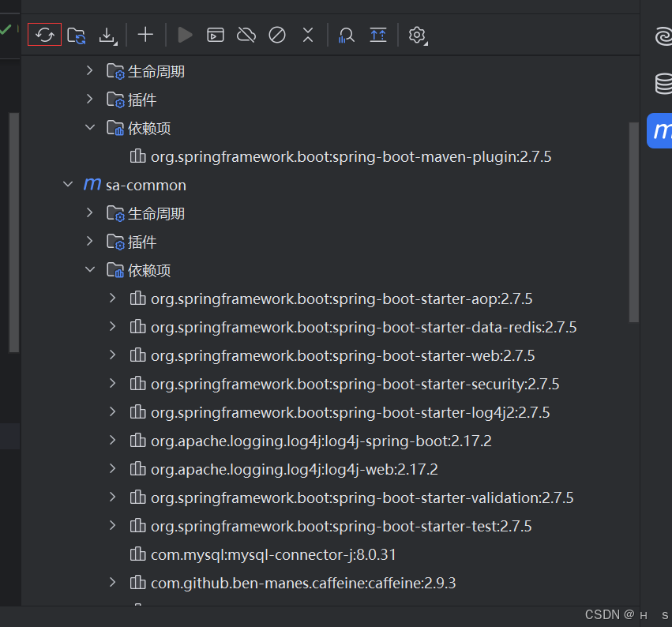This screenshot has height=627, width=672.
Task: Collapse the sa-common module node
Action: 68,184
